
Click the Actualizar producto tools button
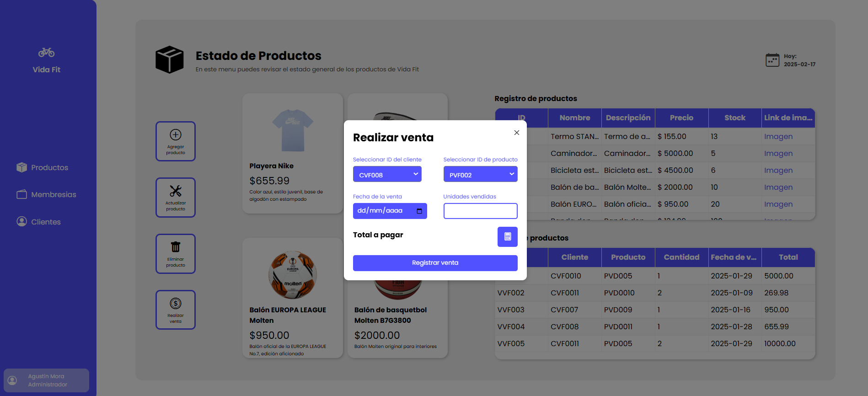pos(176,198)
